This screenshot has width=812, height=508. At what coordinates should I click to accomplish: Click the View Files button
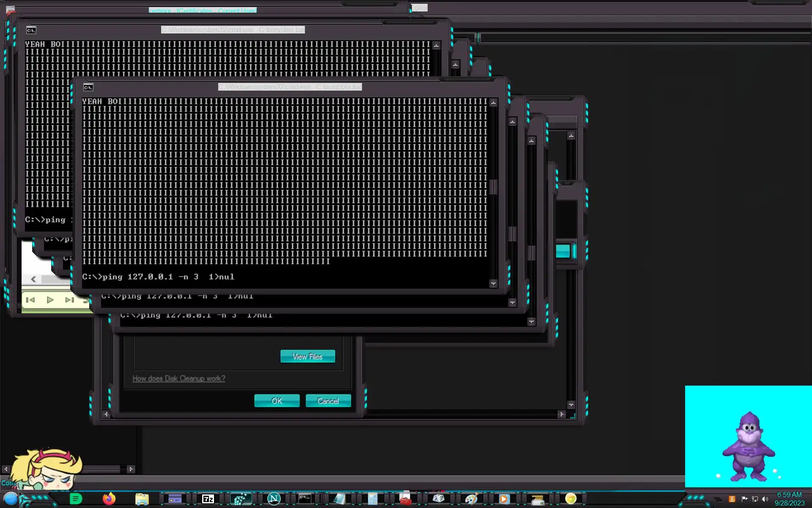tap(307, 356)
